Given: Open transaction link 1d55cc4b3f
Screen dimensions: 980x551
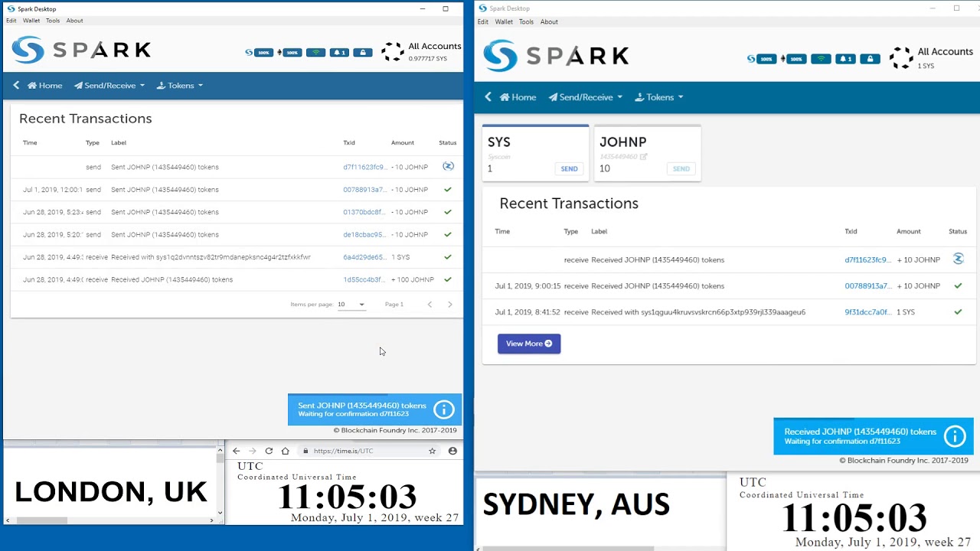Looking at the screenshot, I should [364, 279].
